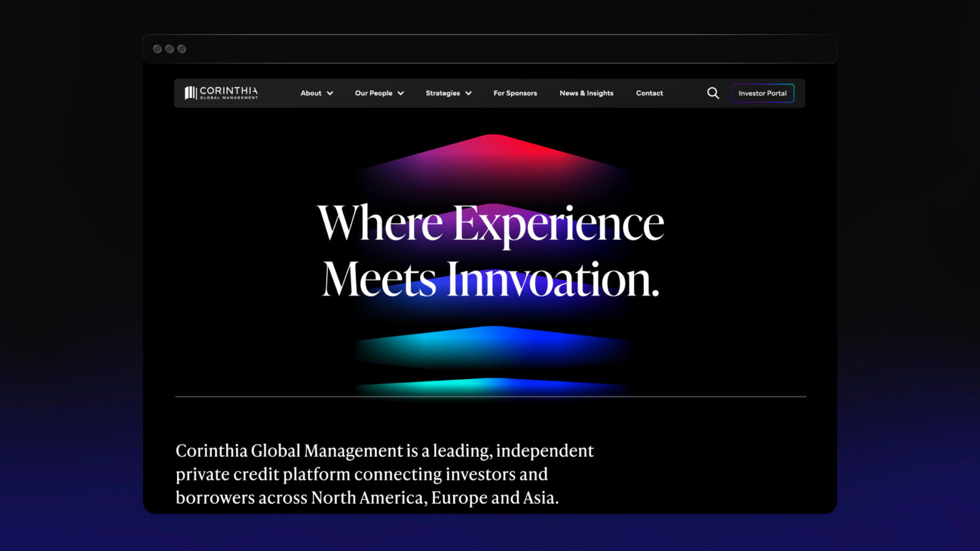This screenshot has height=551, width=980.
Task: Open the search magnifier icon
Action: click(x=713, y=93)
